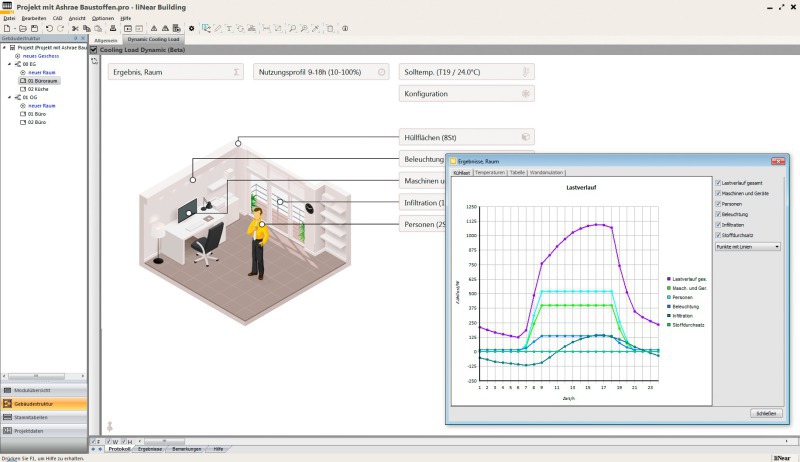
Task: Uncheck Lastverlauf gesamt series
Action: pyautogui.click(x=718, y=183)
